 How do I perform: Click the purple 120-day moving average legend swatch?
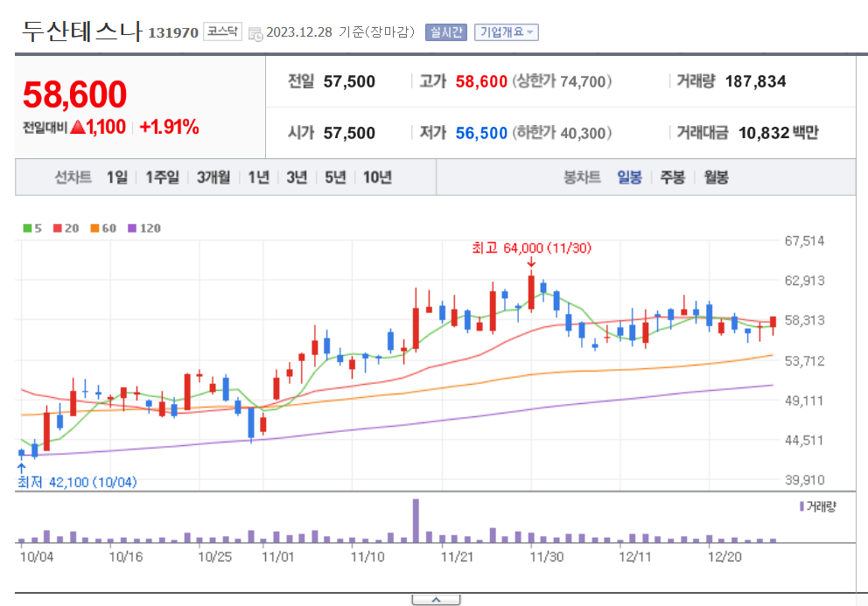click(x=132, y=228)
